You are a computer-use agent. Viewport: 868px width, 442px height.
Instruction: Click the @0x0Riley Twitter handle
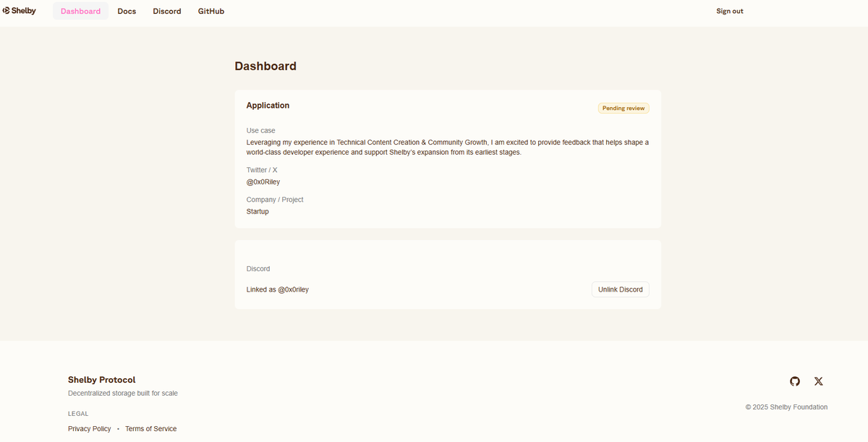[263, 182]
